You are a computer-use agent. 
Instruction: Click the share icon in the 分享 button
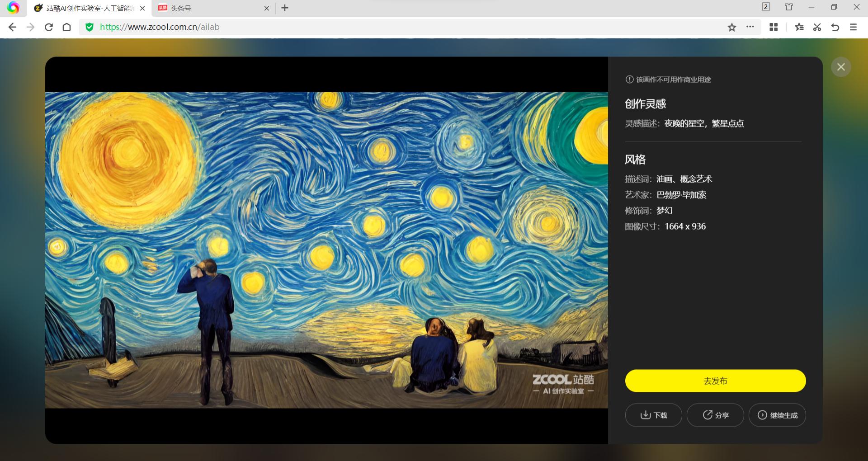[708, 415]
